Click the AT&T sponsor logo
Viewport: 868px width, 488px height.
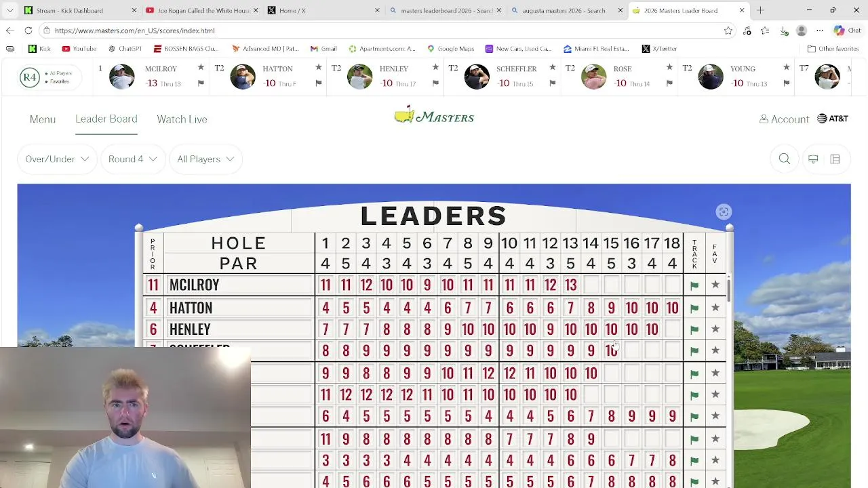[x=833, y=119]
